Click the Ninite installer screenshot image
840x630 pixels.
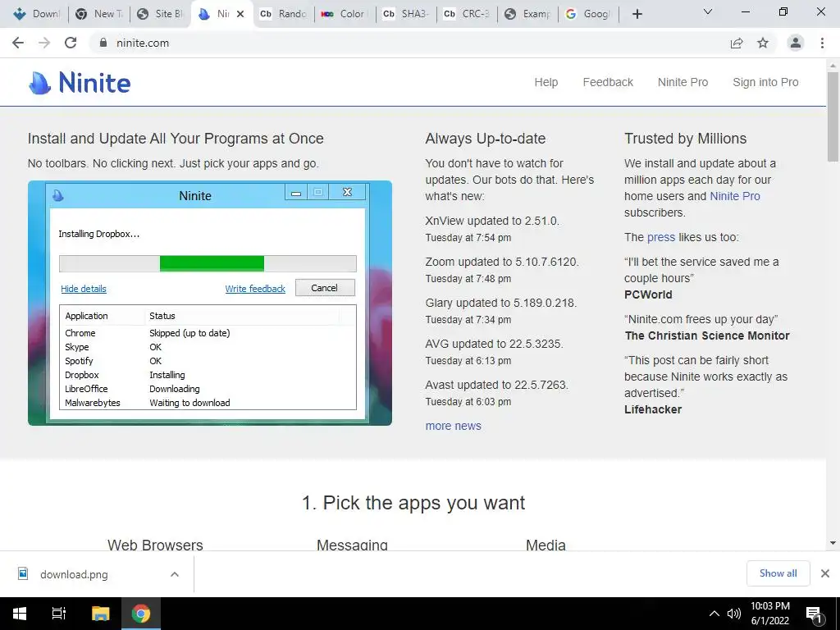click(x=210, y=304)
